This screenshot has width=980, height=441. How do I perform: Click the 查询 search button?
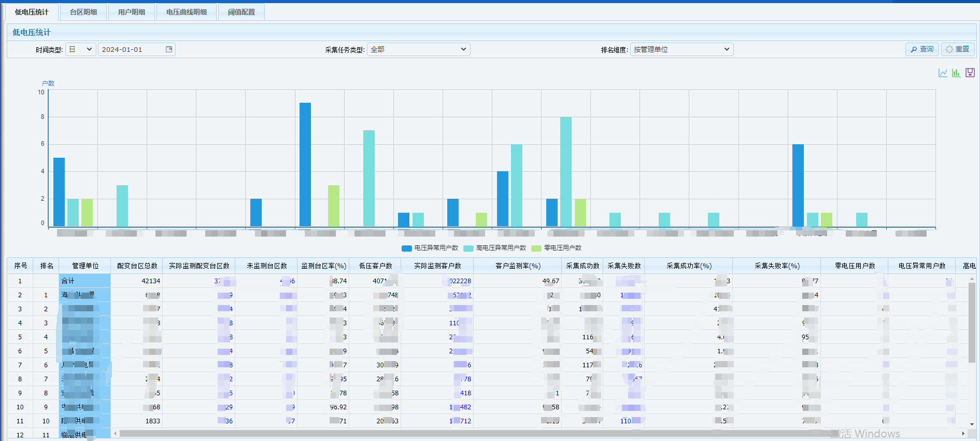[922, 49]
